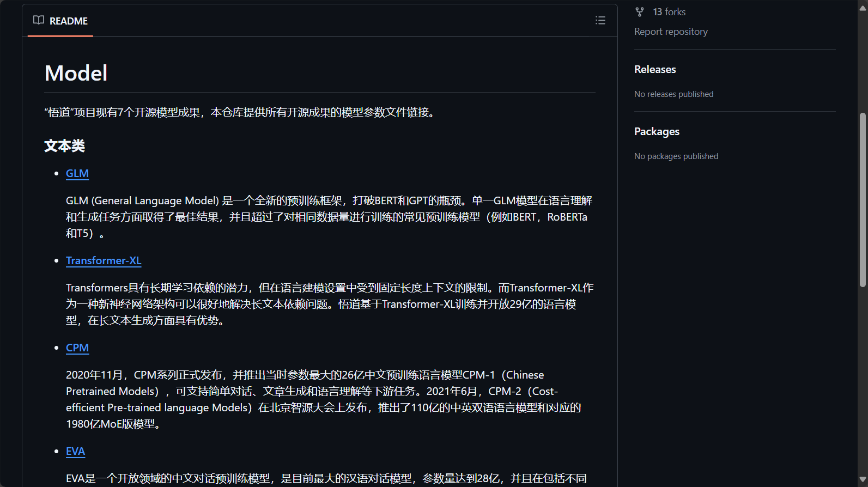Click the page vertical scrollbar thumb
868x487 pixels.
[x=863, y=200]
